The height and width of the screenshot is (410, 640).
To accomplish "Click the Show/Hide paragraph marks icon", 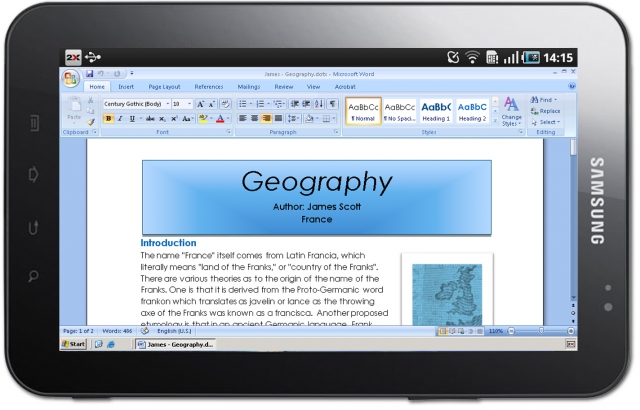I will point(333,104).
